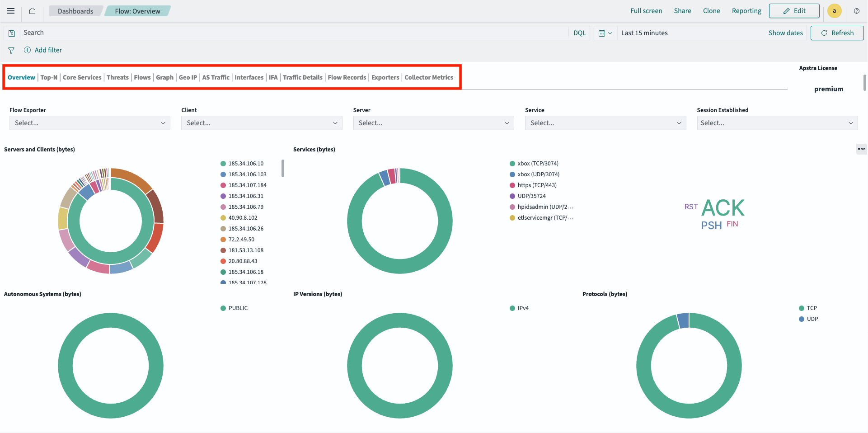868x433 pixels.
Task: Go to the Collector Metrics tab
Action: pos(429,77)
